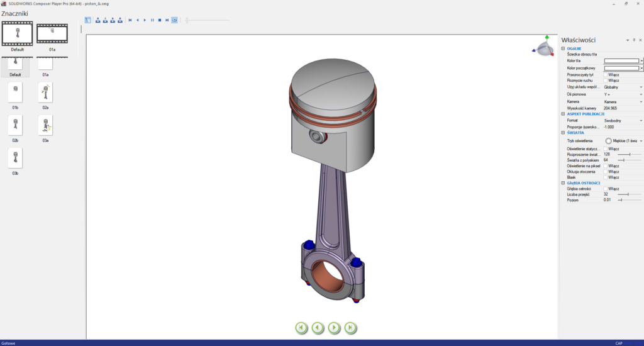This screenshot has height=346, width=644.
Task: Click the green last-view round button
Action: tap(351, 327)
